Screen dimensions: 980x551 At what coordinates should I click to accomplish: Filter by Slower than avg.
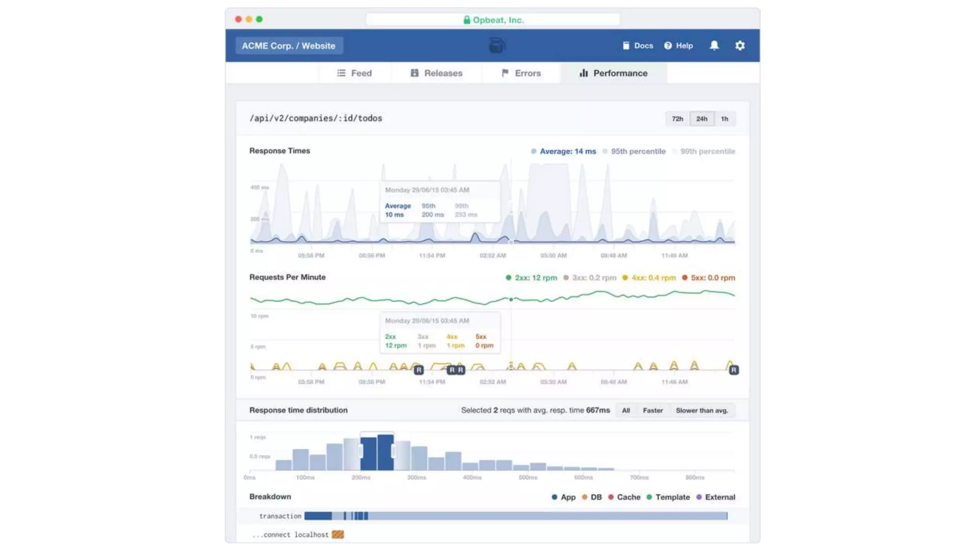tap(702, 410)
